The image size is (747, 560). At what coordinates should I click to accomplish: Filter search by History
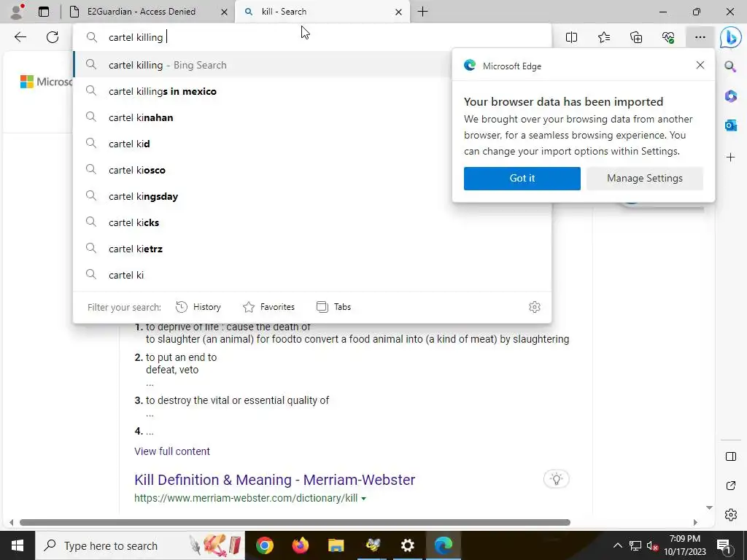pyautogui.click(x=198, y=307)
